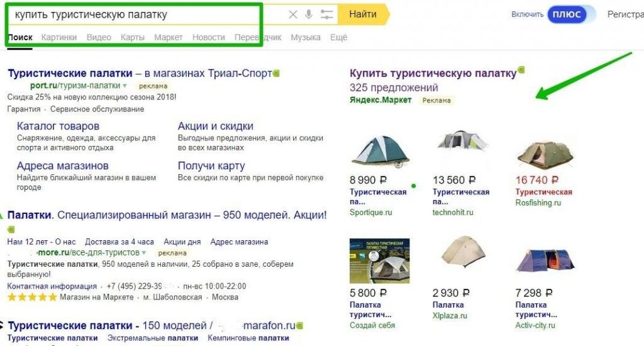
Task: Clear the search query with X icon
Action: point(293,14)
